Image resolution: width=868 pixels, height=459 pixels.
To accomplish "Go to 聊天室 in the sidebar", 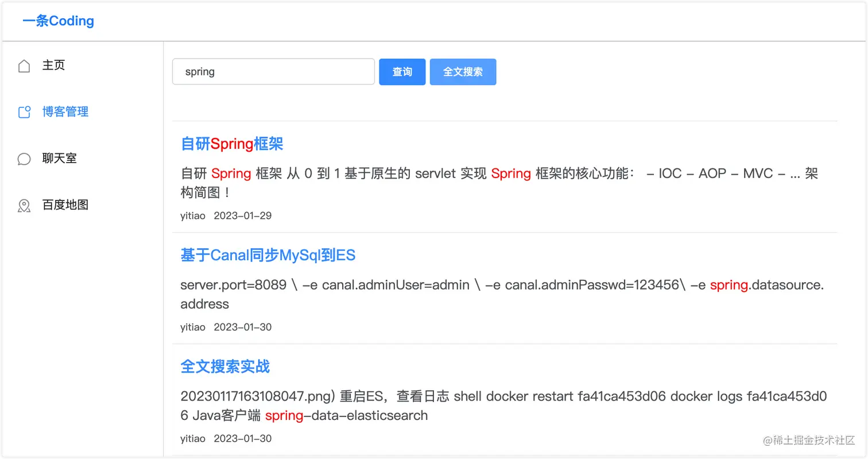I will click(x=59, y=159).
